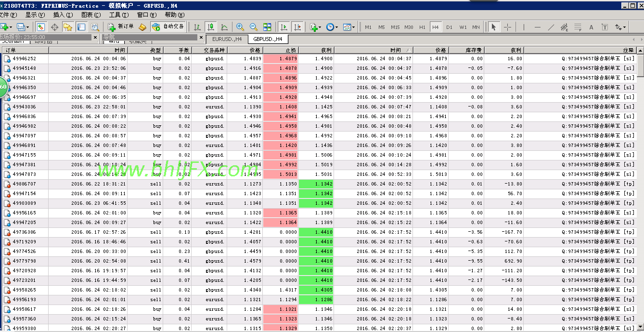Open the 图表 menu
Image resolution: width=644 pixels, height=332 pixels.
(91, 15)
